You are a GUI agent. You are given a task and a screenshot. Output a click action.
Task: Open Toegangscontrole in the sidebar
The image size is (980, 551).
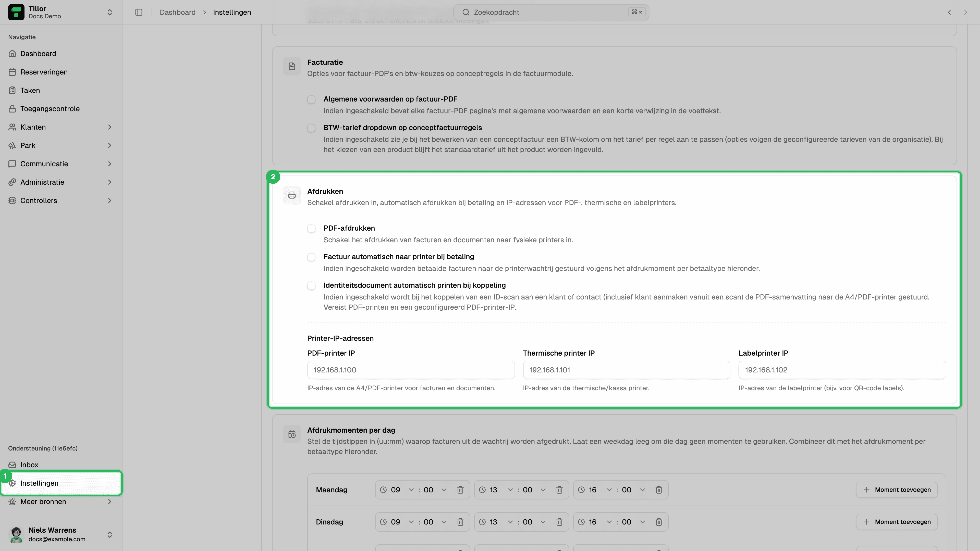pos(61,109)
